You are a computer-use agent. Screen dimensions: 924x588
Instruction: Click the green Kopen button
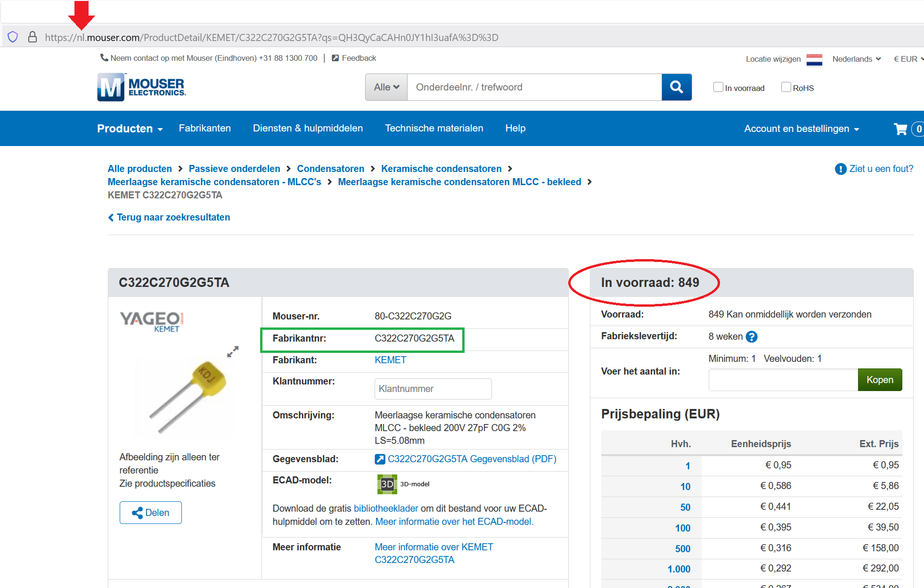[x=880, y=380]
